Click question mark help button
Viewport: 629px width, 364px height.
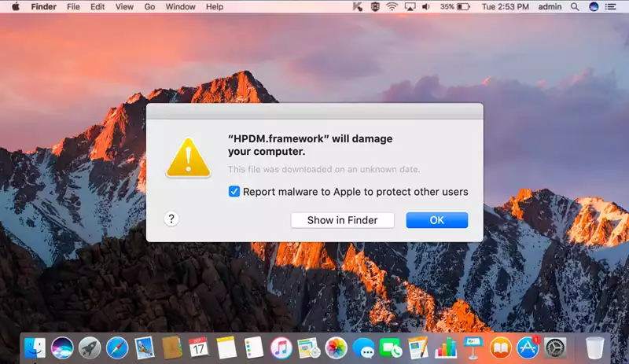point(171,219)
